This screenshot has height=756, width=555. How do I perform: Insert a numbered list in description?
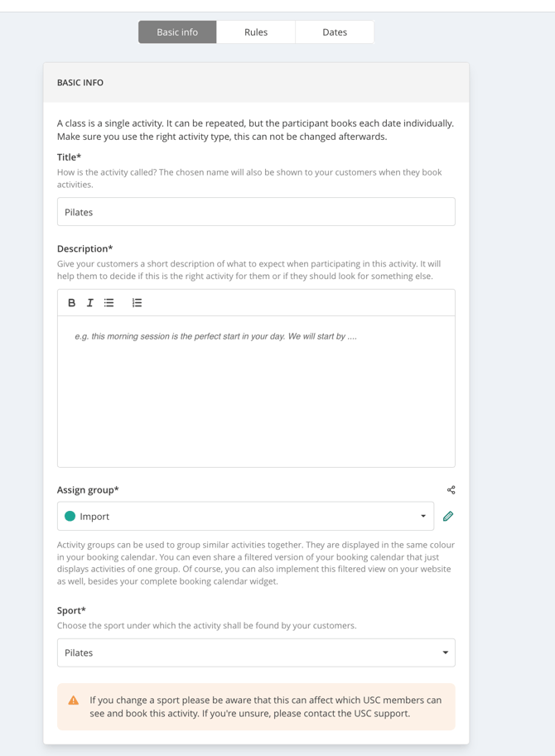click(x=138, y=303)
